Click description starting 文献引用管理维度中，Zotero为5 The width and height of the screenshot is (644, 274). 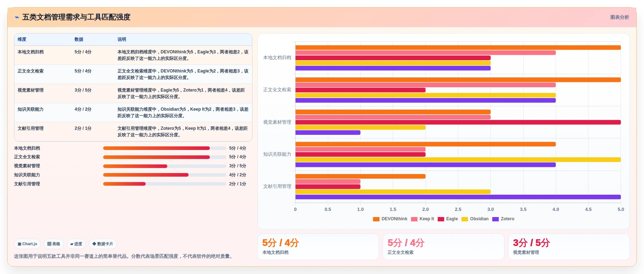(x=182, y=132)
